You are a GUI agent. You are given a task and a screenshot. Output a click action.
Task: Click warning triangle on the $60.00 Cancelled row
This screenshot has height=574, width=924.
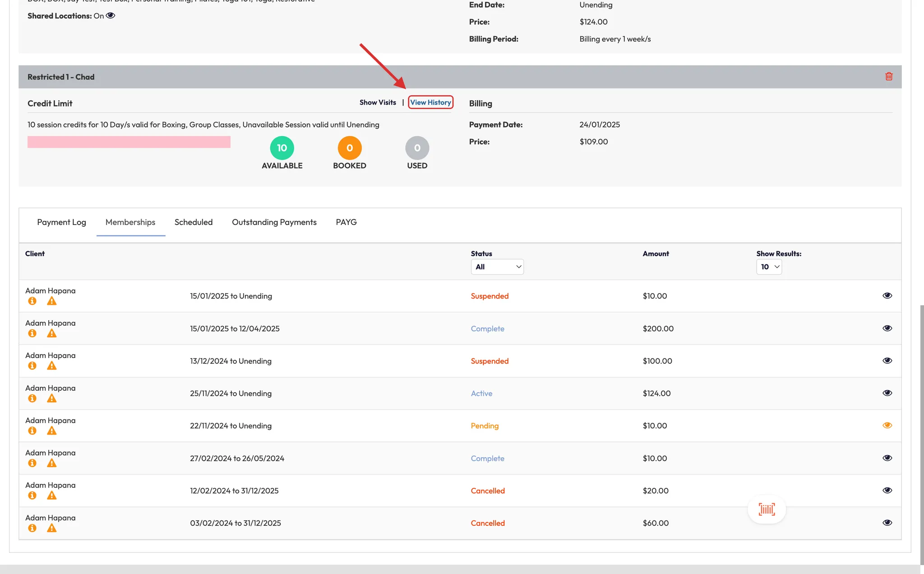coord(52,528)
